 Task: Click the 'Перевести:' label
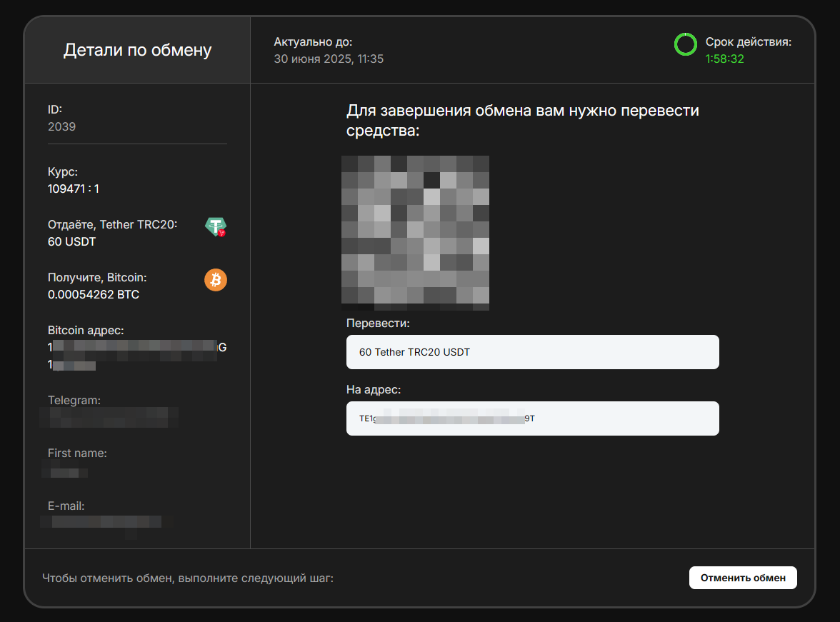pyautogui.click(x=378, y=323)
